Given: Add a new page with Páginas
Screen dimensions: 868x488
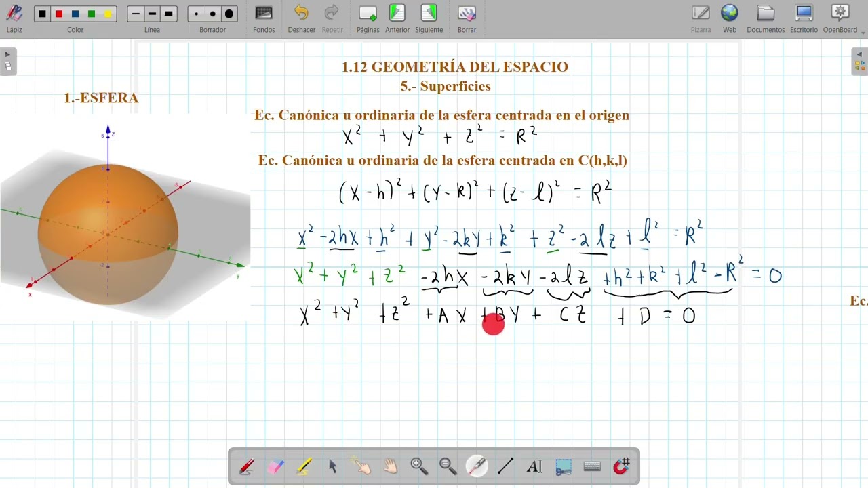Looking at the screenshot, I should point(368,18).
